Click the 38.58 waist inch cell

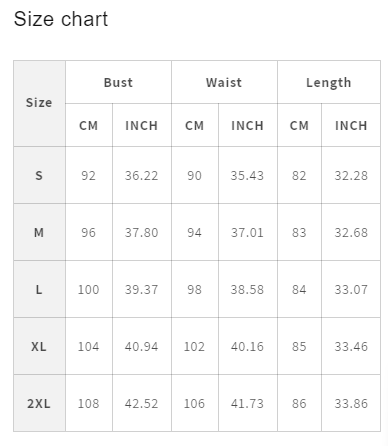click(248, 289)
